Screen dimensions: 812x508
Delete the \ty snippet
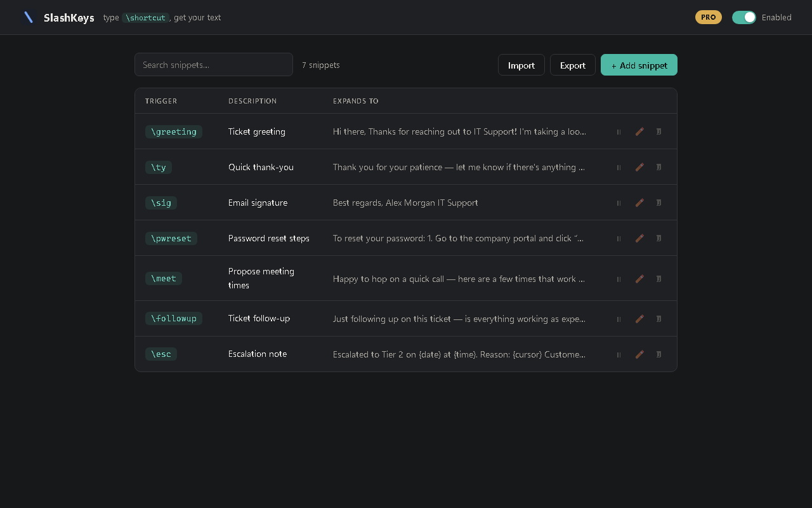tap(658, 167)
